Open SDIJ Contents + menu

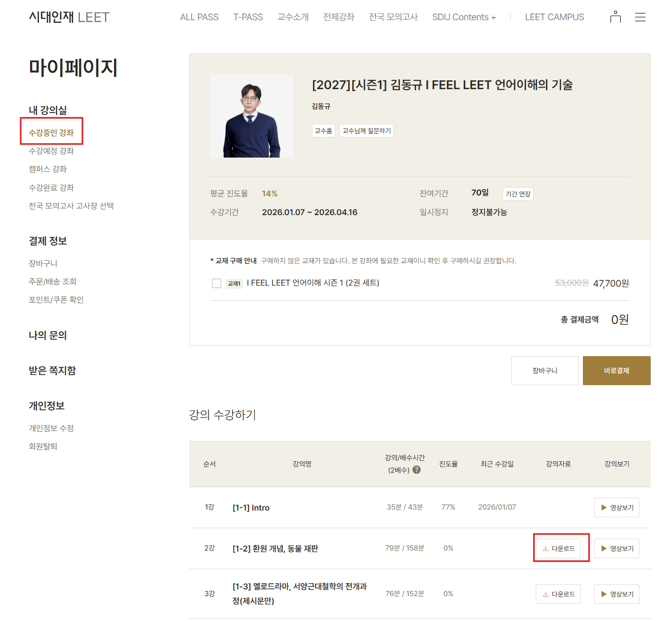coord(464,17)
